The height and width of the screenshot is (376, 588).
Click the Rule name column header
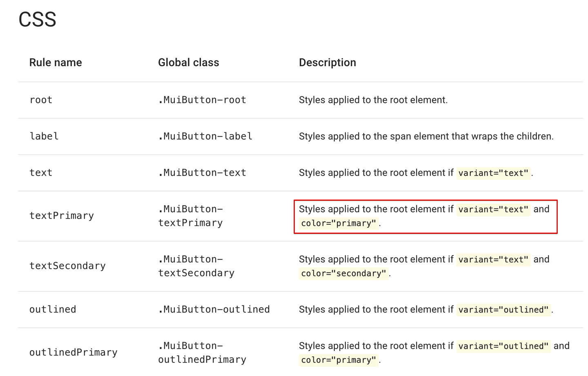[x=56, y=63]
